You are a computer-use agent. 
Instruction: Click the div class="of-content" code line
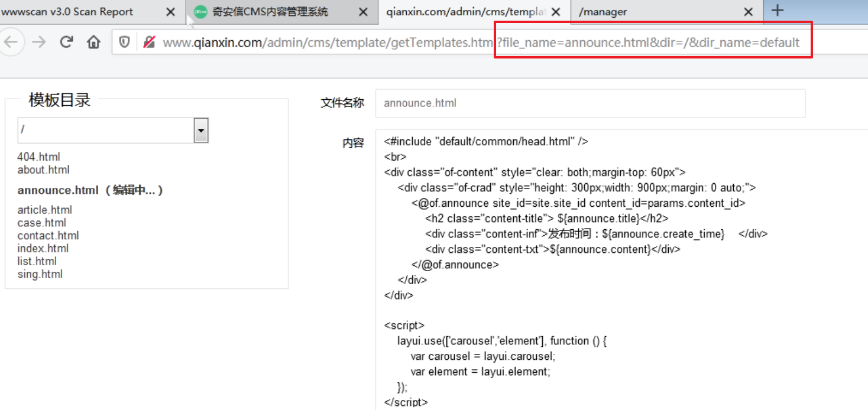pyautogui.click(x=535, y=173)
